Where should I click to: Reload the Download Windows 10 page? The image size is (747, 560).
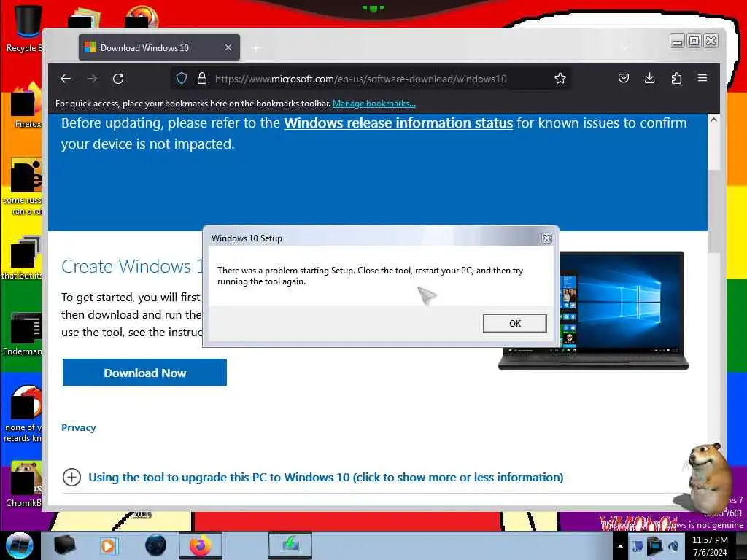(118, 79)
